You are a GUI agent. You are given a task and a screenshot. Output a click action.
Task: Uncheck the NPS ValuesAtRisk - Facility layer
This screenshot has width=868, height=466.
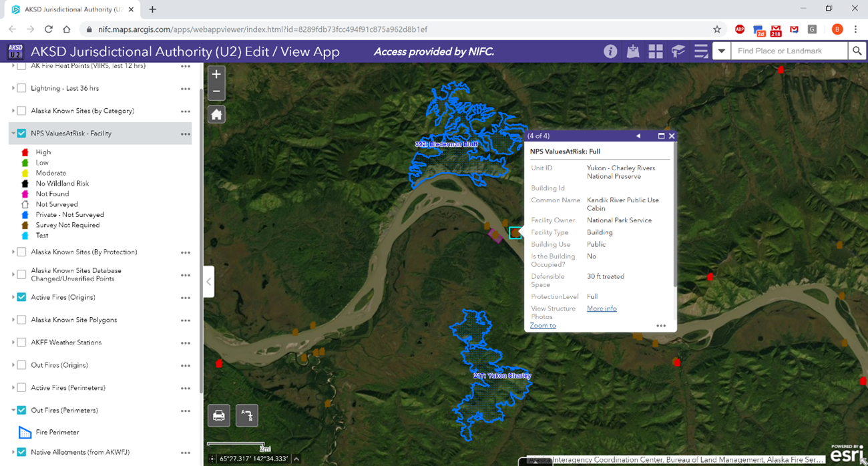point(21,133)
